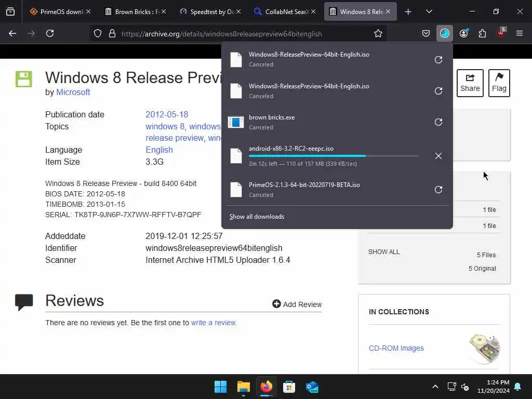This screenshot has height=399, width=532.
Task: Open the Firefox account icon
Action: (x=464, y=34)
